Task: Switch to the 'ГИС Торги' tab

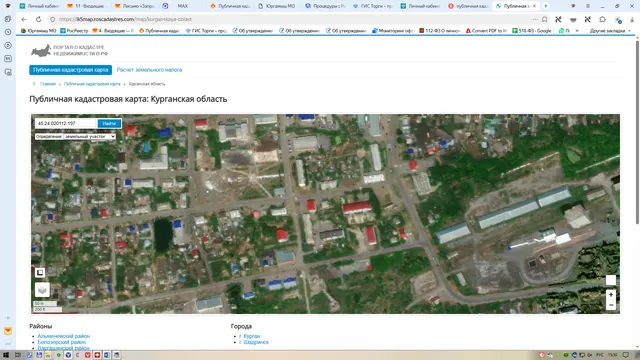Action: coord(372,6)
